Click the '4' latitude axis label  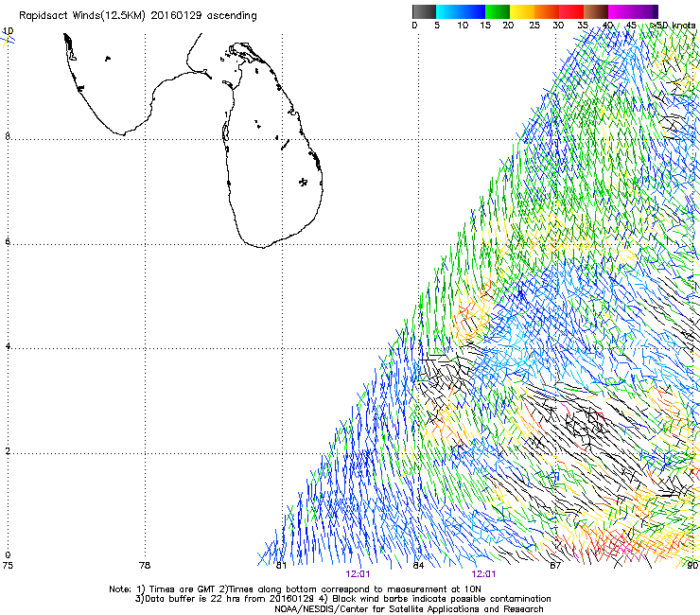click(8, 346)
